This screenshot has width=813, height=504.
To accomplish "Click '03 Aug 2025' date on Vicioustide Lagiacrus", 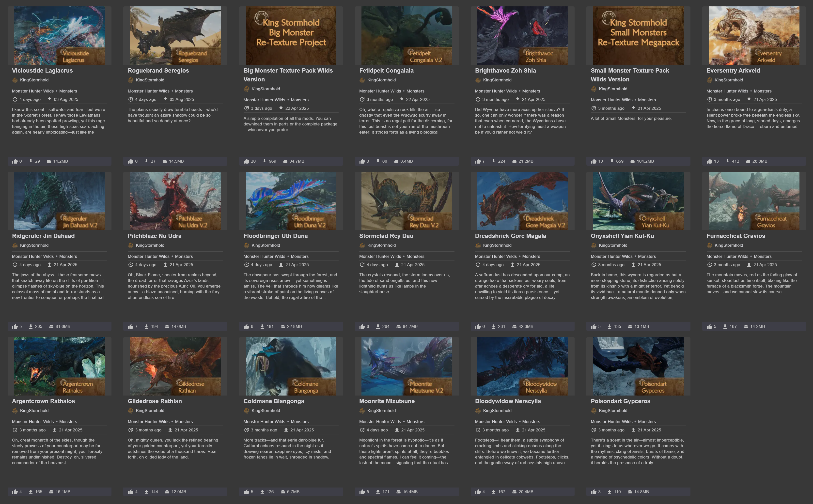I will pyautogui.click(x=66, y=99).
